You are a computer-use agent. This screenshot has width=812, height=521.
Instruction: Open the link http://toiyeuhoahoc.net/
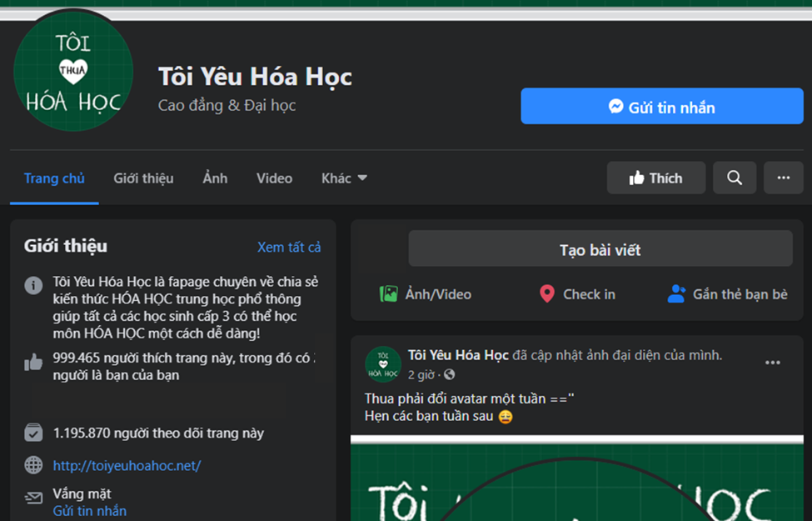coord(127,465)
